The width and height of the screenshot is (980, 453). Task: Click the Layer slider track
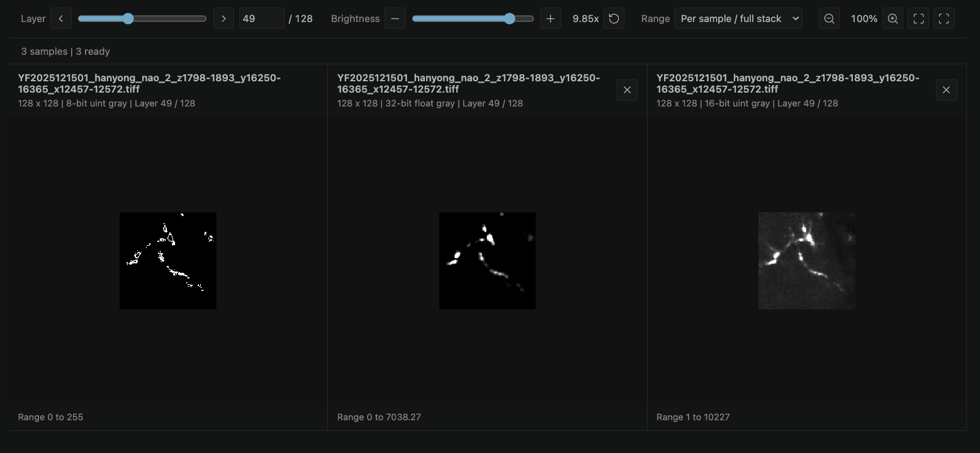(x=142, y=19)
